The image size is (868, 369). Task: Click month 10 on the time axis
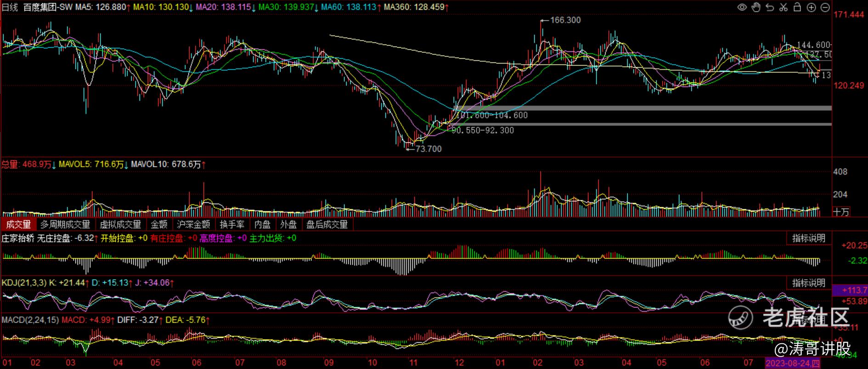[x=372, y=363]
